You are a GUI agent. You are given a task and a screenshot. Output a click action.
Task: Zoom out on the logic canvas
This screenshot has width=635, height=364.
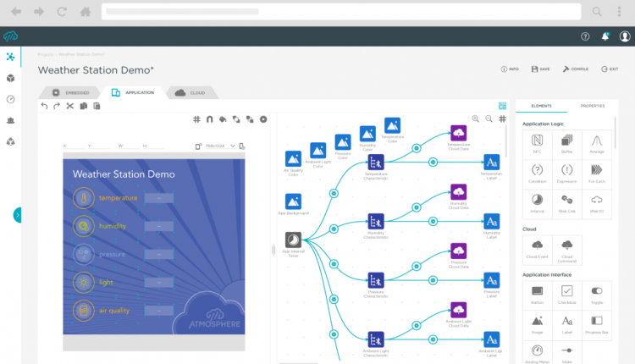(x=489, y=119)
